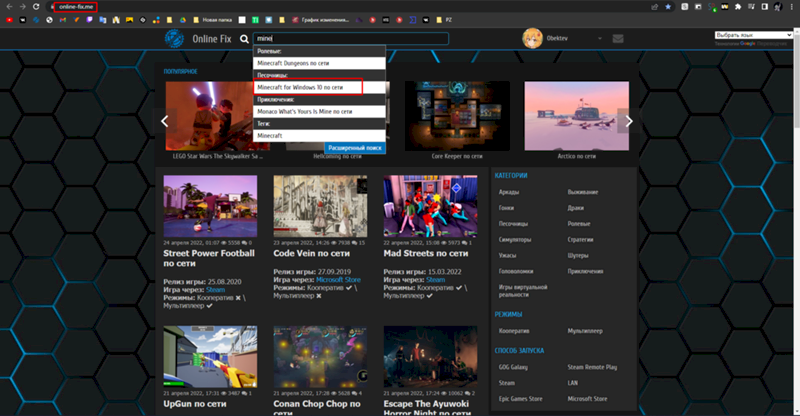Open the Code Vein по сети title
The height and width of the screenshot is (416, 800).
(x=312, y=254)
